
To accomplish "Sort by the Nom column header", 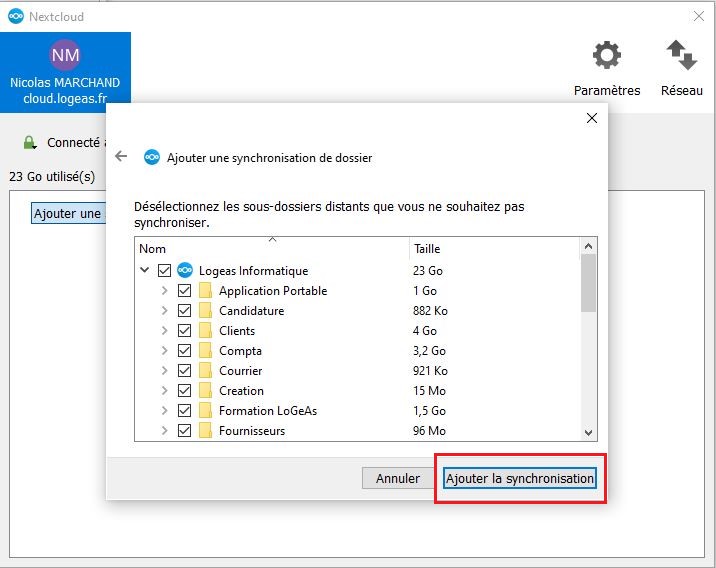I will [270, 249].
